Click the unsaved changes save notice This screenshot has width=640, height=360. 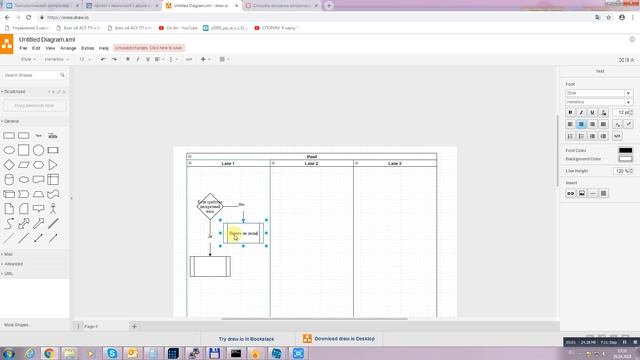(149, 48)
